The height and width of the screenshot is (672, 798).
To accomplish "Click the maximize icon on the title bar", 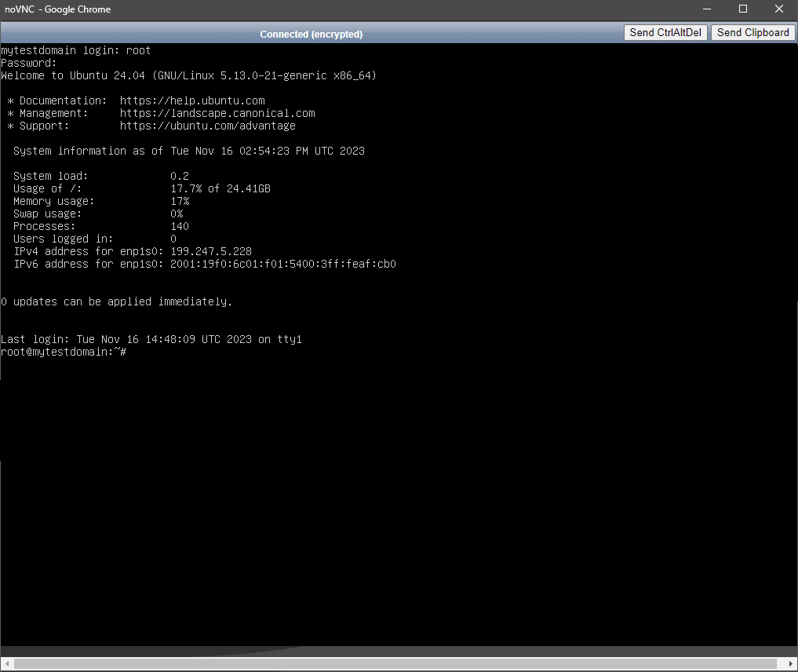I will tap(742, 9).
